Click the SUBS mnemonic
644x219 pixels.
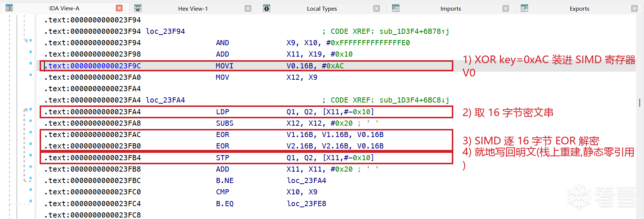point(225,123)
